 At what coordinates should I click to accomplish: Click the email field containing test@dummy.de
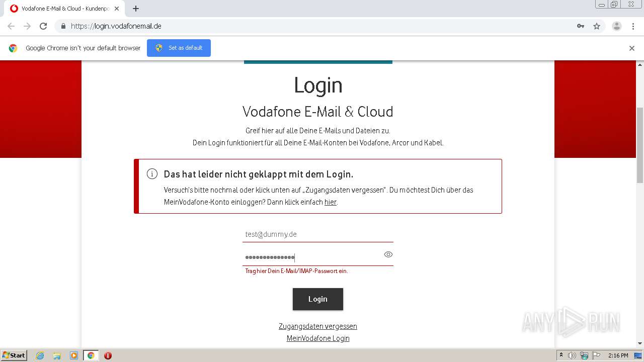pyautogui.click(x=318, y=234)
